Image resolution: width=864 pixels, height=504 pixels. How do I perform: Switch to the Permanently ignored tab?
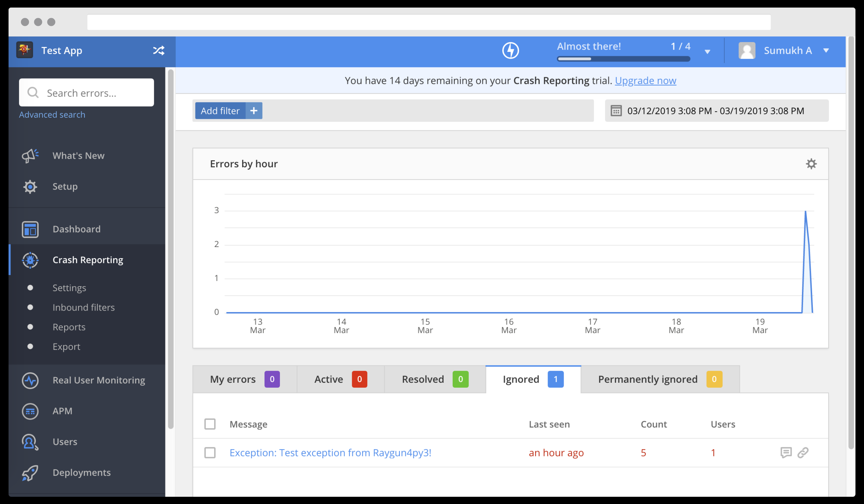660,379
